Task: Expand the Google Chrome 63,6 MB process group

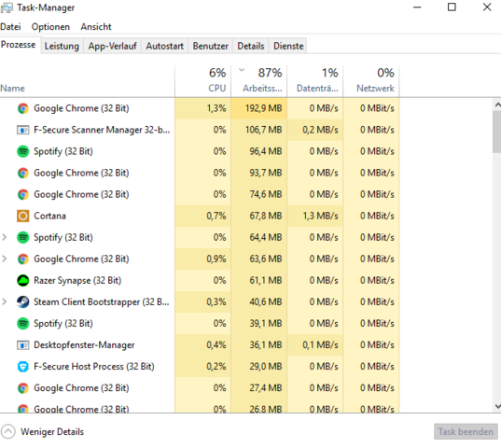Action: [x=5, y=259]
